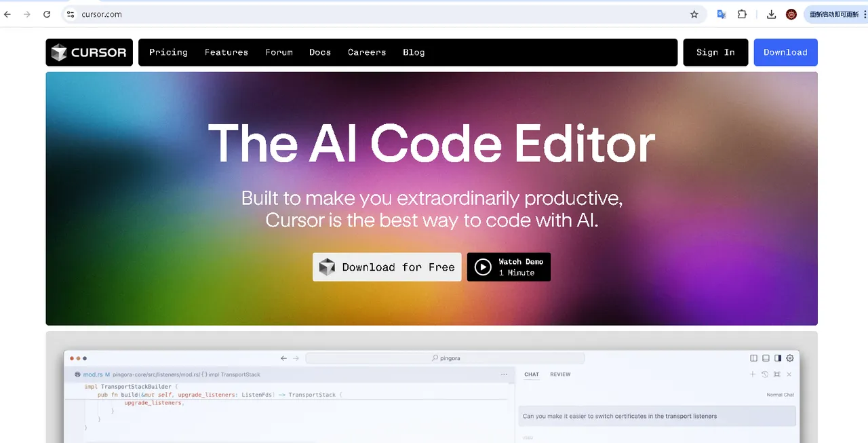Toggle the left sidebar layout icon in the editor preview
This screenshot has height=443, width=868.
tap(754, 358)
